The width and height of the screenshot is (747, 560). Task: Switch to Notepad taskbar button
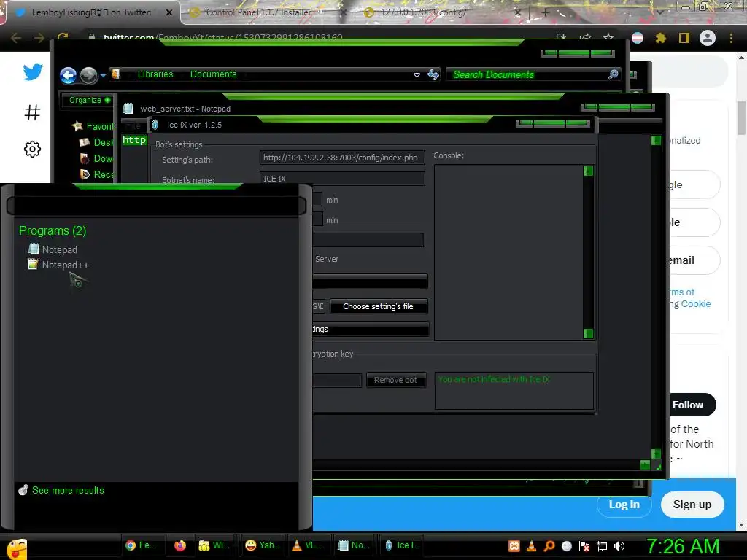click(354, 545)
